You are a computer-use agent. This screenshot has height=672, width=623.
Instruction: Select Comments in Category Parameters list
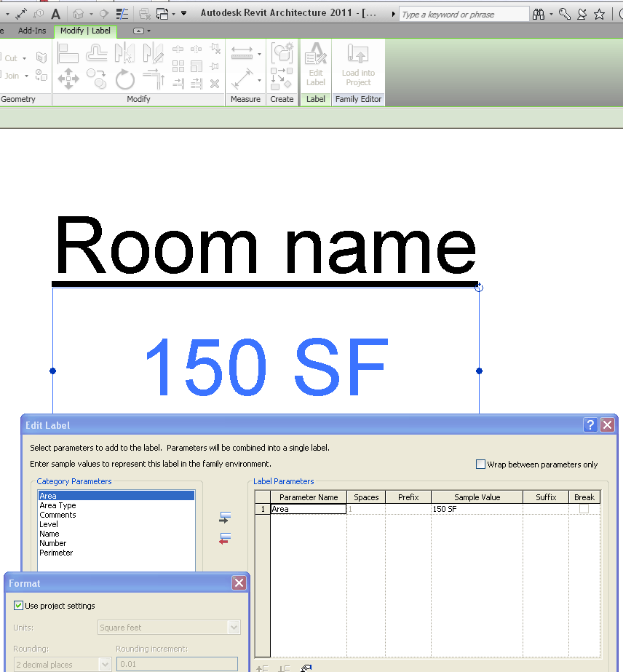click(x=116, y=515)
